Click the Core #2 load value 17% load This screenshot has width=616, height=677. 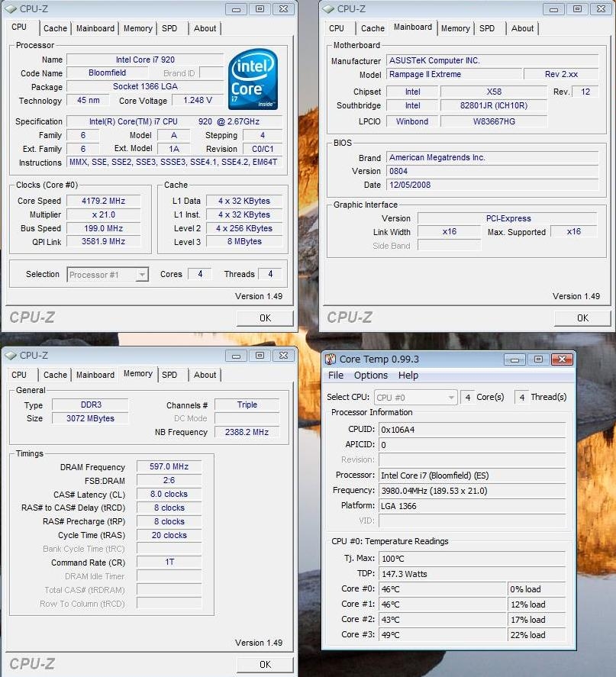click(x=537, y=620)
